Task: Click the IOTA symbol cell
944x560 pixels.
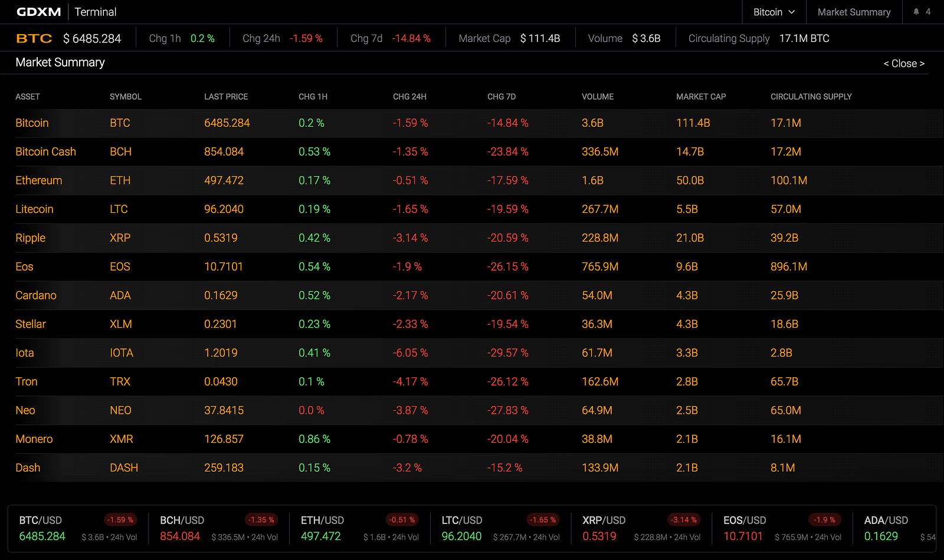Action: (122, 353)
